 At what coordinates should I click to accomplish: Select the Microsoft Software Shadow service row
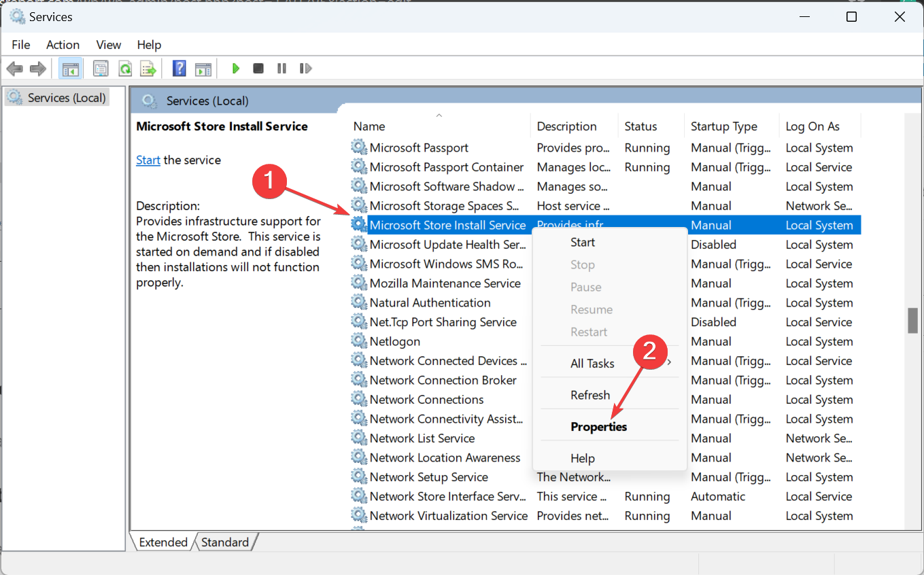pyautogui.click(x=605, y=186)
